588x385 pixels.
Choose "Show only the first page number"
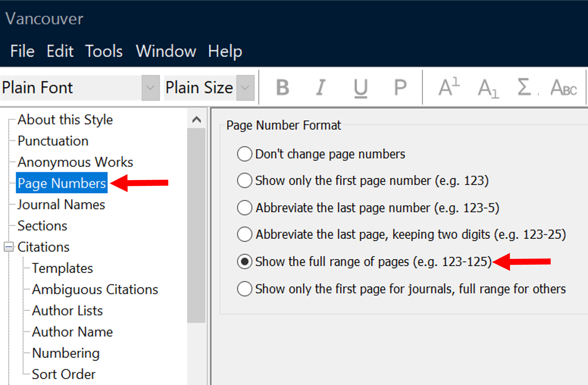tap(245, 181)
